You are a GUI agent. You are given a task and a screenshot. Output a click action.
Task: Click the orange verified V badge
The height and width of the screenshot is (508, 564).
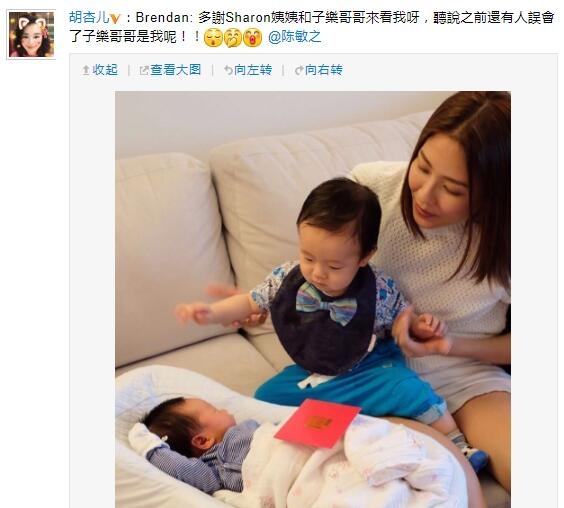point(115,19)
